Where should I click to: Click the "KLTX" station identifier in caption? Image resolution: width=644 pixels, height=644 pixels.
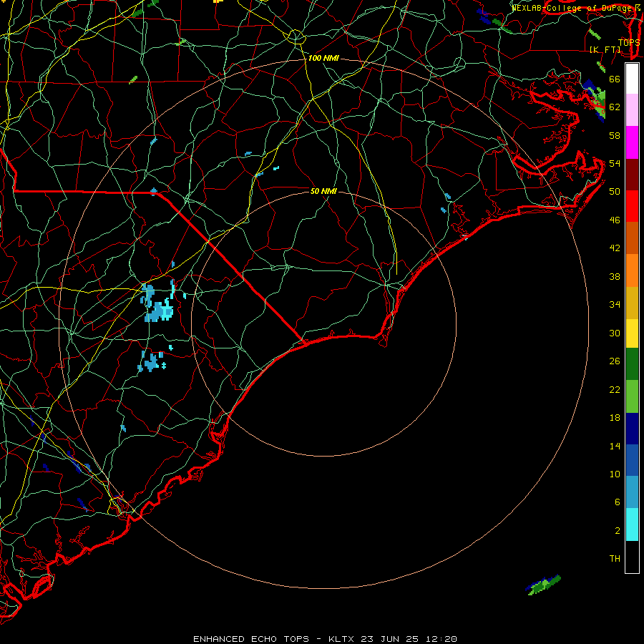[x=341, y=639]
